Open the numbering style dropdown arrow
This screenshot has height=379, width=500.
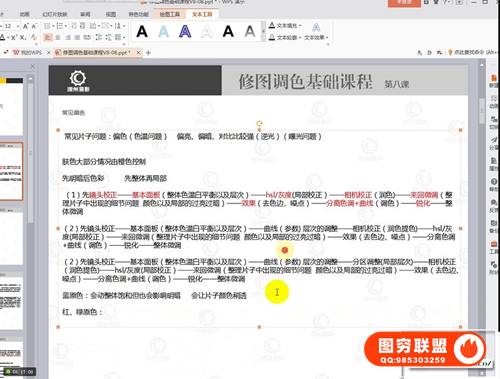[66, 26]
